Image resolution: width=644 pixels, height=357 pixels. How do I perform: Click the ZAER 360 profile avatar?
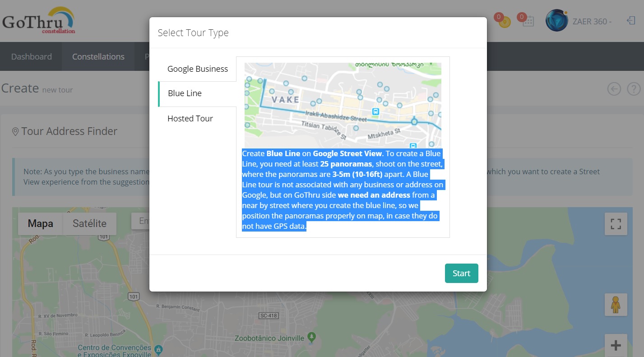click(556, 20)
